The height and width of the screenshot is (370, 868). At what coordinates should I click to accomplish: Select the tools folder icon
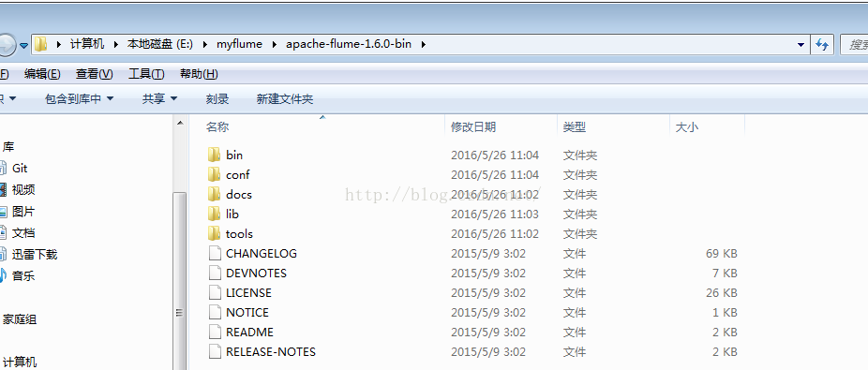click(215, 233)
